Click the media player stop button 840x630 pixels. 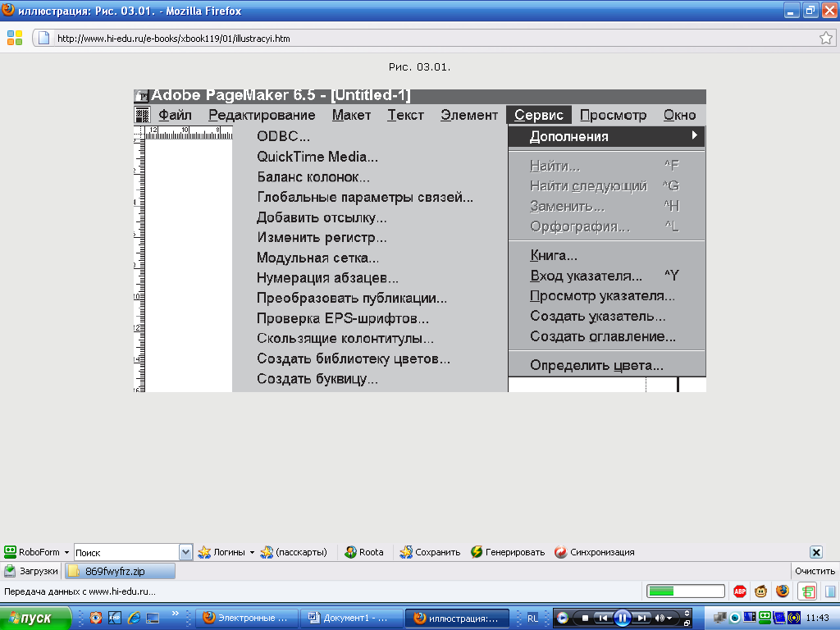coord(584,619)
